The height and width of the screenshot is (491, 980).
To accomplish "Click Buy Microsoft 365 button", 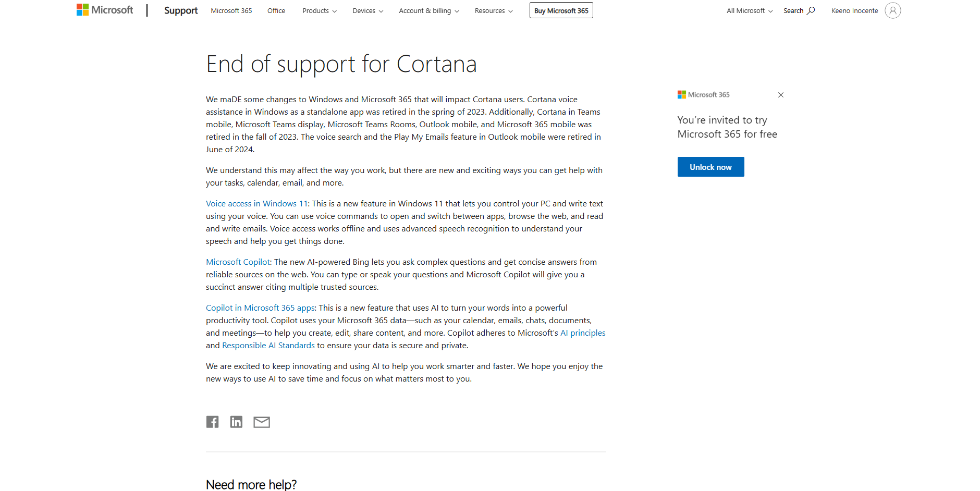I will point(561,10).
